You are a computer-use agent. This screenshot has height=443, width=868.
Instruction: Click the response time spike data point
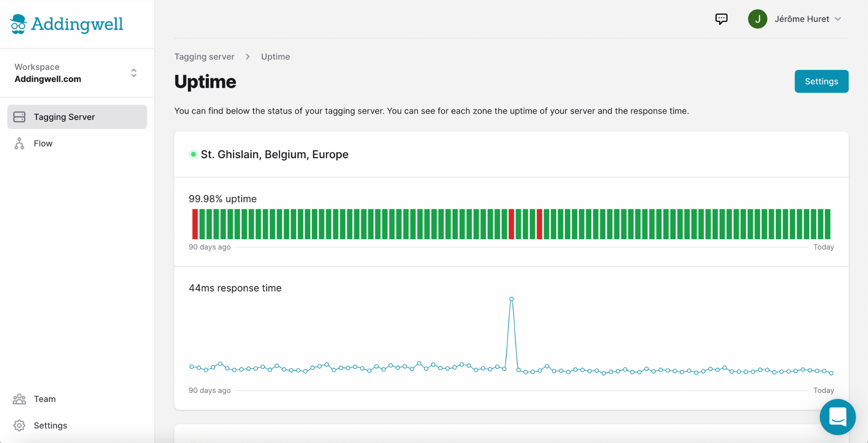point(511,299)
